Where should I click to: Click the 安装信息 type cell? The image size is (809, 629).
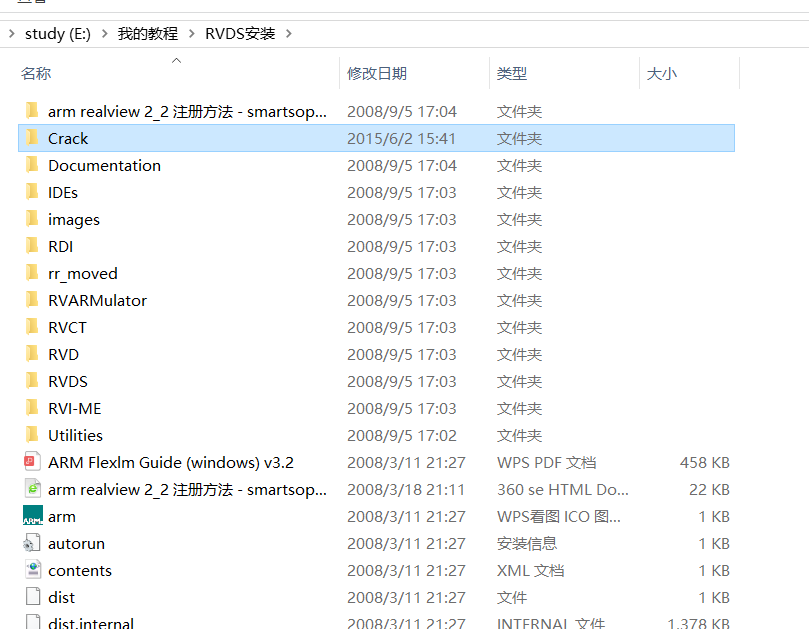(x=527, y=544)
